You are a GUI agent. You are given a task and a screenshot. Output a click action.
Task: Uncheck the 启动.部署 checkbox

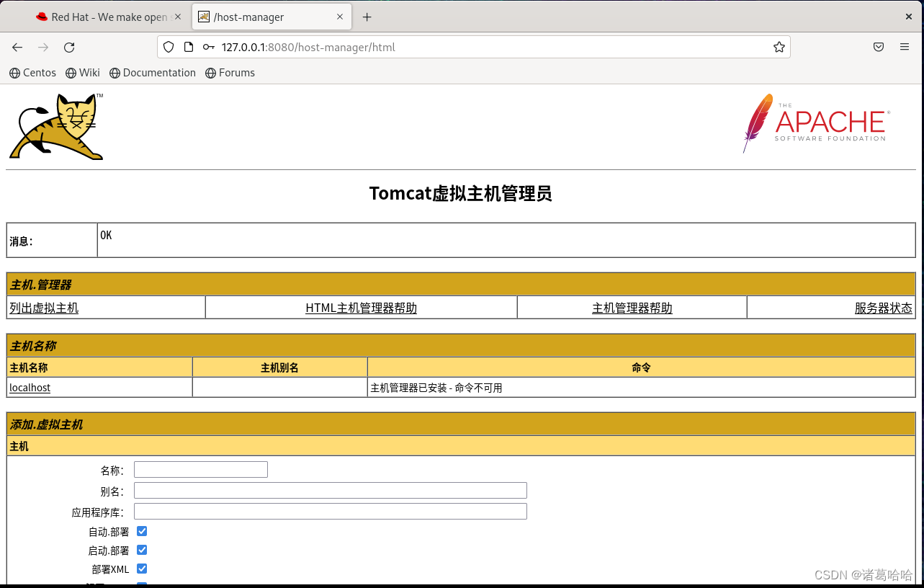[142, 550]
